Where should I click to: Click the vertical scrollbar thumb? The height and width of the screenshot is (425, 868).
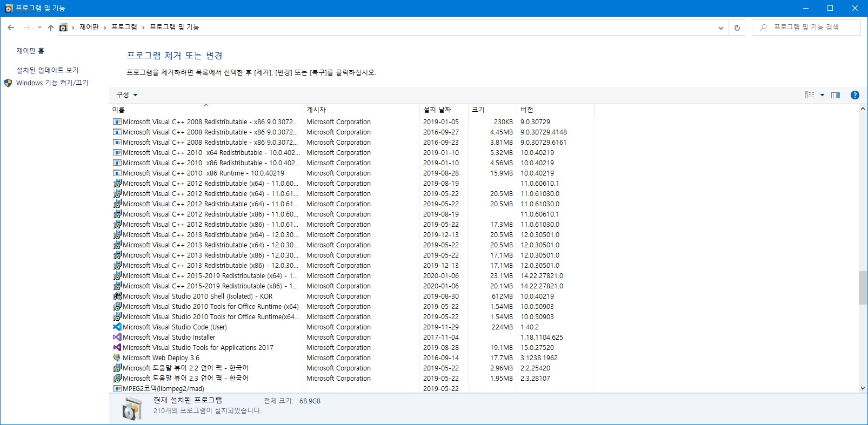862,288
